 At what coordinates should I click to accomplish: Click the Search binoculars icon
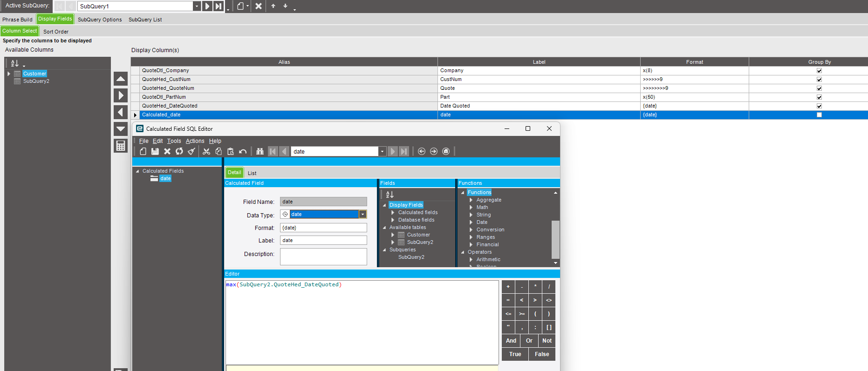click(x=260, y=151)
